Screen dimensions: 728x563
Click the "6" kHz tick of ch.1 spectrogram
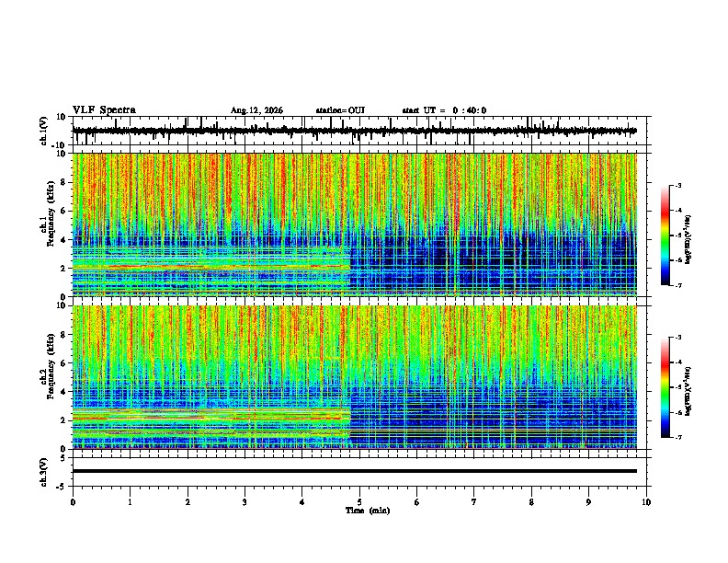tap(63, 211)
